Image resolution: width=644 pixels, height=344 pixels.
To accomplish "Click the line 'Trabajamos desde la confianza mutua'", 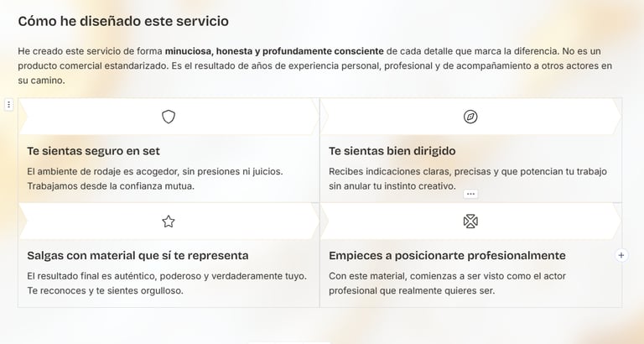I will [111, 186].
